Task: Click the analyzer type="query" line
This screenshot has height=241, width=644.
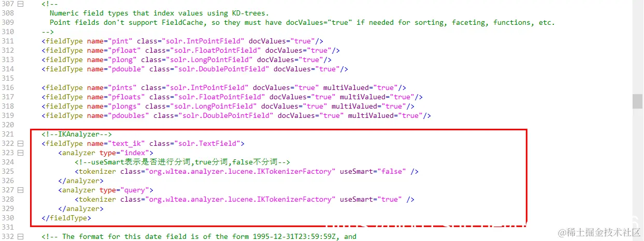Action: pyautogui.click(x=106, y=190)
